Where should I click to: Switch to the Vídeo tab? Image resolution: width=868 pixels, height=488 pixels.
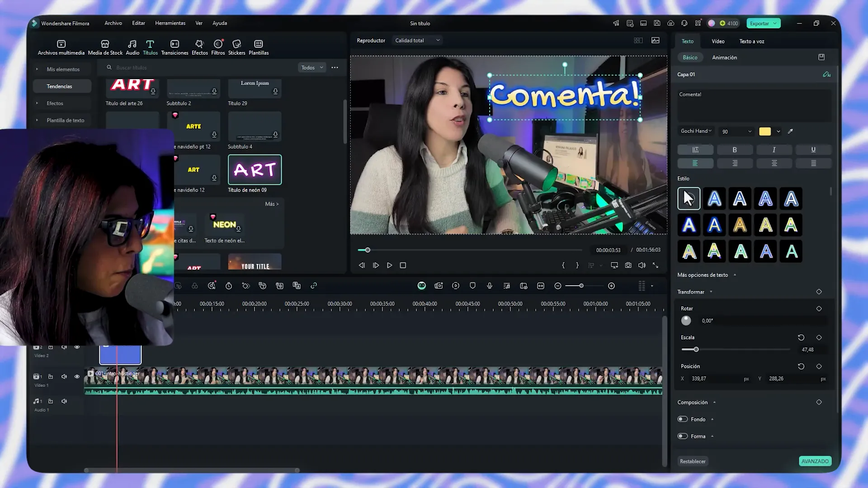(x=718, y=41)
